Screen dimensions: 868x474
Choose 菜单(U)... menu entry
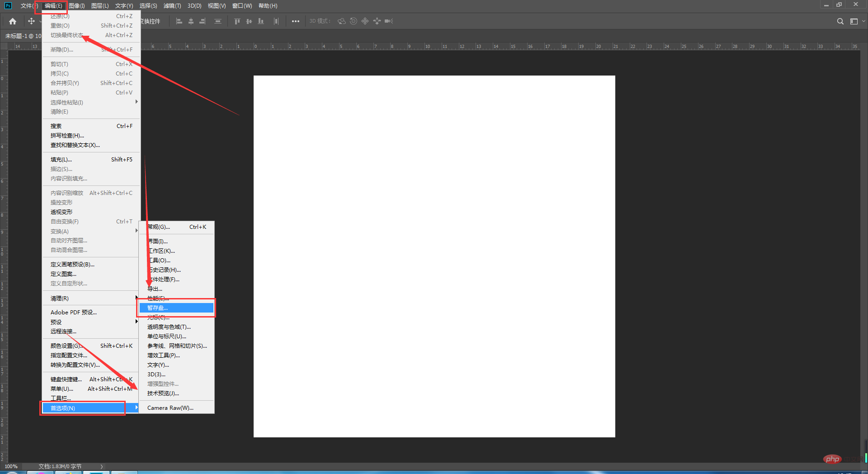(91, 389)
